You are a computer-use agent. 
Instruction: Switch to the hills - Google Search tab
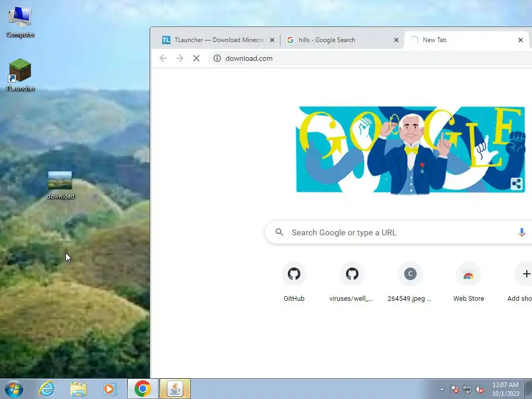(342, 40)
